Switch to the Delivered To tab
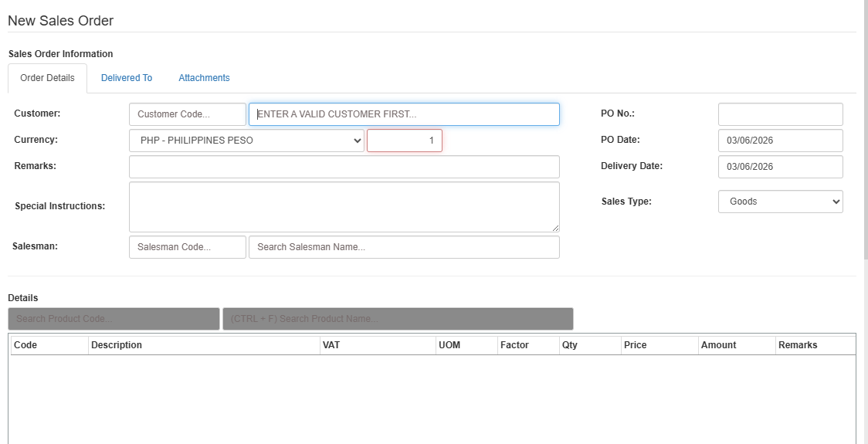The width and height of the screenshot is (868, 444). pos(127,78)
